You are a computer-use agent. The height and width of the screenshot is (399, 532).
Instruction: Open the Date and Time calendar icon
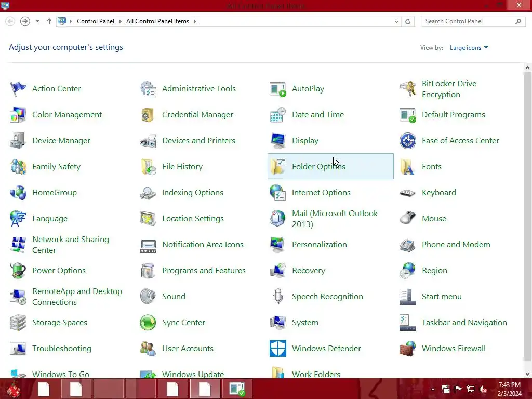(x=278, y=115)
